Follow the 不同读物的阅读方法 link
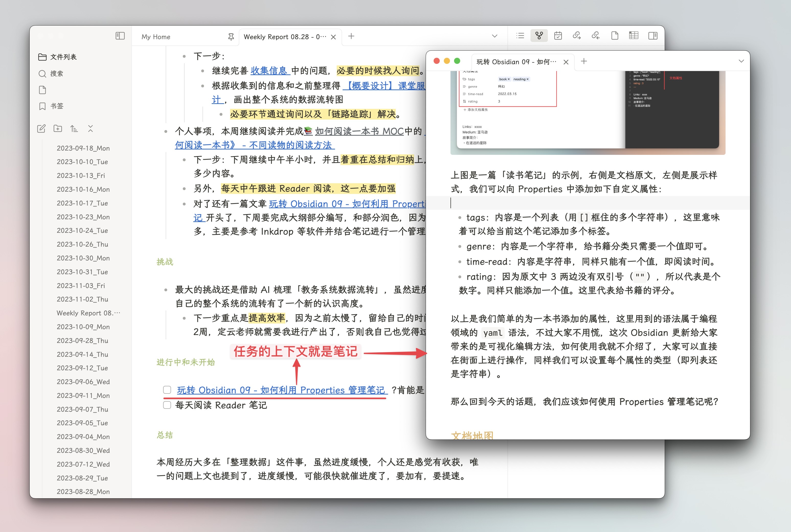 [x=255, y=145]
